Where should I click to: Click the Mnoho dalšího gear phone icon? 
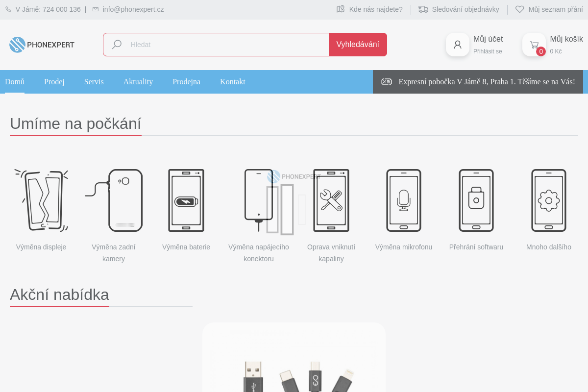(x=549, y=200)
